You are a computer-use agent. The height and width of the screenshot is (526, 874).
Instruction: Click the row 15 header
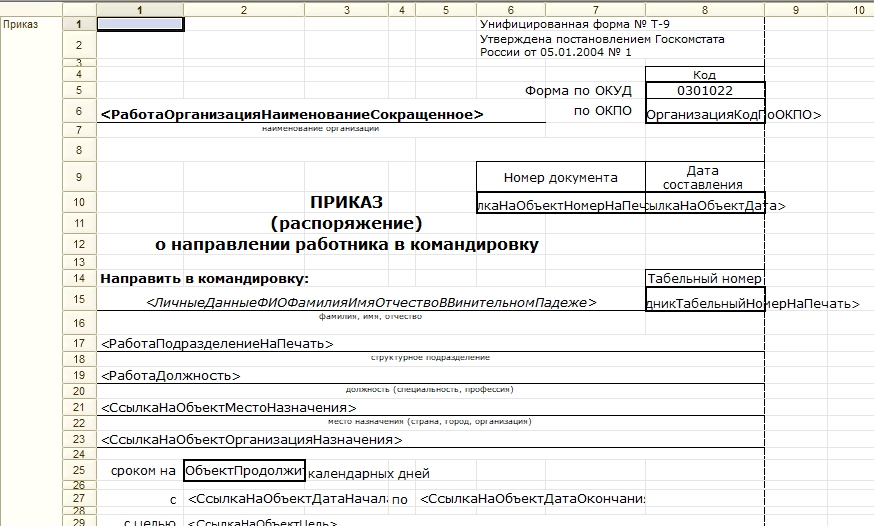[x=77, y=299]
